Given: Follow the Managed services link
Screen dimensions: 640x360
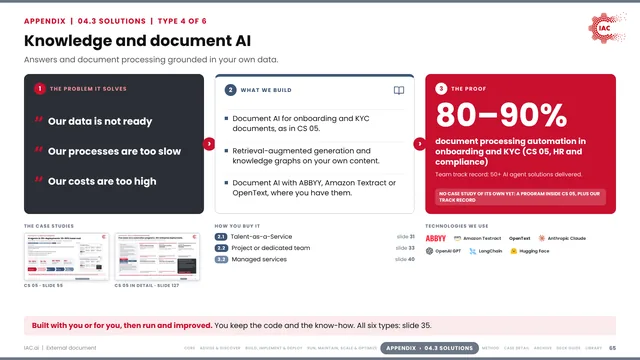Looking at the screenshot, I should (x=259, y=260).
